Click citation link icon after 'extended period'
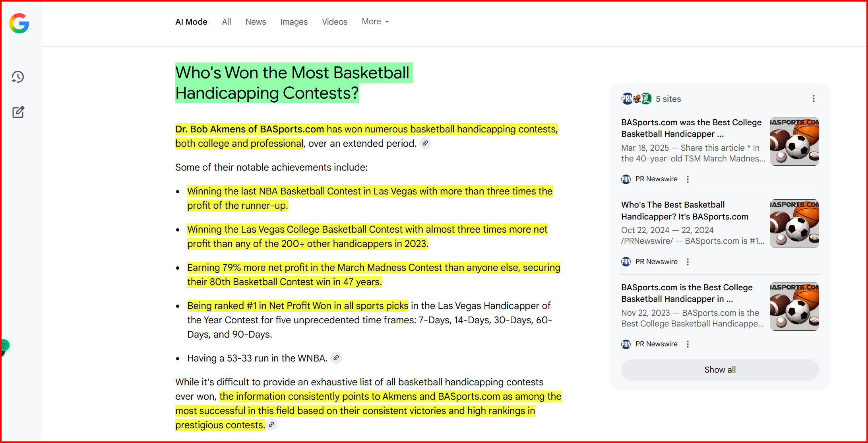Screen dimensions: 868x443 [425, 143]
